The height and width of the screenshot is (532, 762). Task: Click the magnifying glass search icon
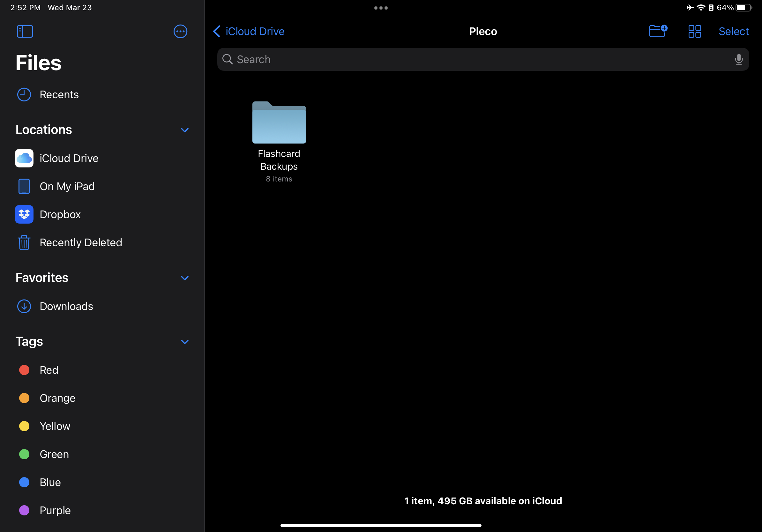pyautogui.click(x=227, y=59)
